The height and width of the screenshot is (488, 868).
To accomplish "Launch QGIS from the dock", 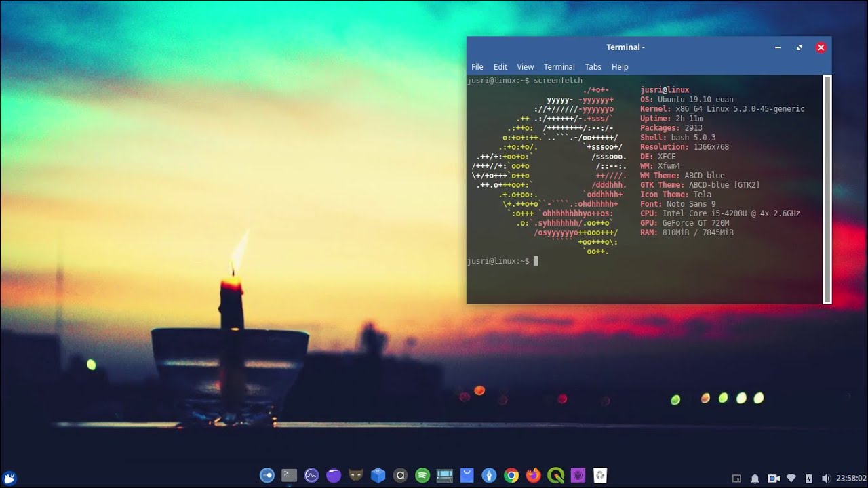I will point(555,475).
